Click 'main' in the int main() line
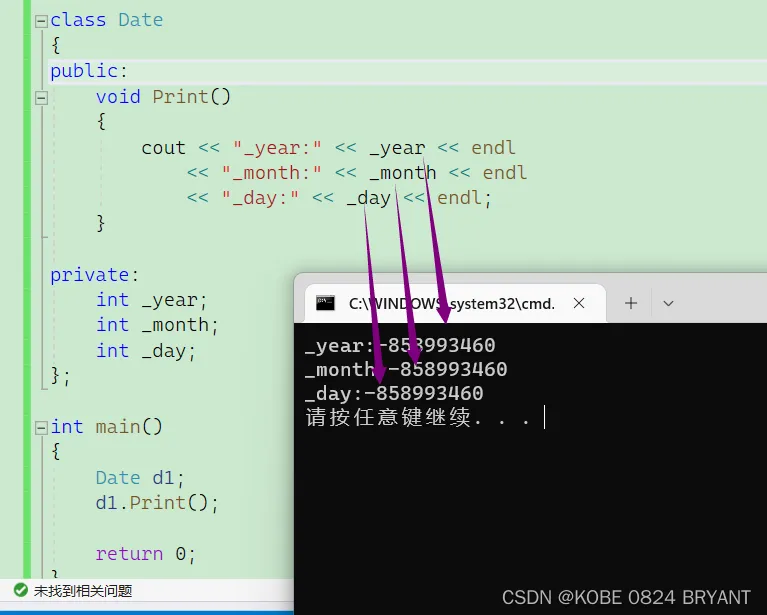Screen dimensions: 767x615 point(118,427)
